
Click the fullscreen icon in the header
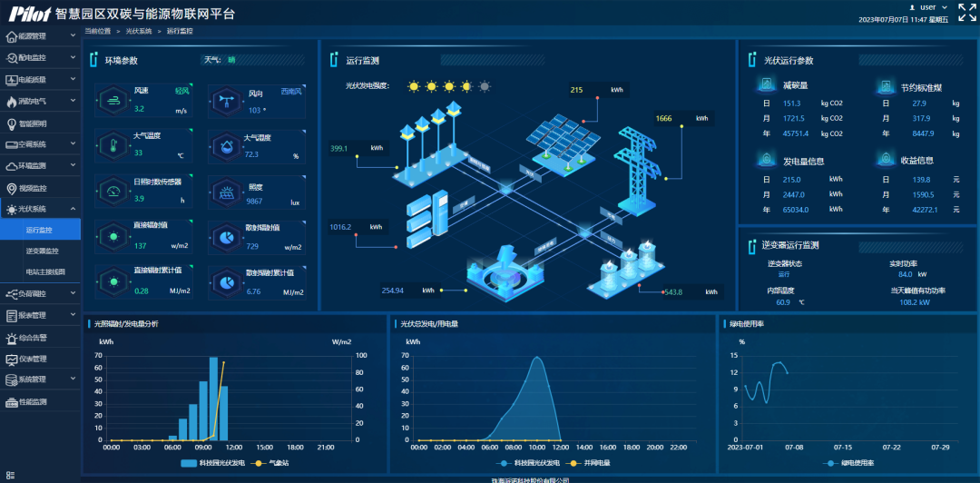[x=966, y=11]
